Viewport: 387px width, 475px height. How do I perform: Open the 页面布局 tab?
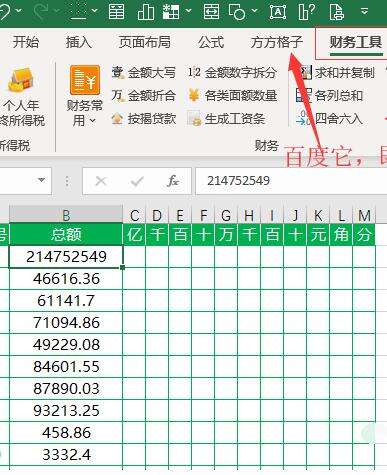144,42
